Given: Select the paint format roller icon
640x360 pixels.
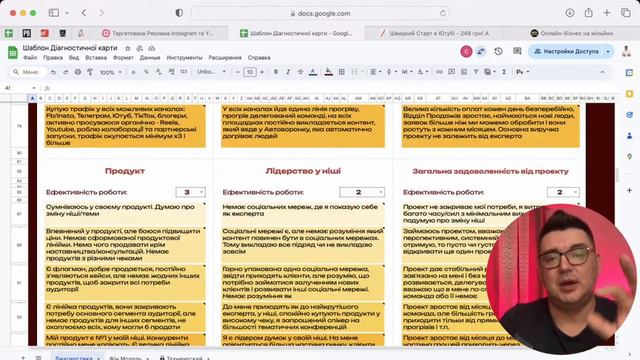Looking at the screenshot, I should point(90,72).
